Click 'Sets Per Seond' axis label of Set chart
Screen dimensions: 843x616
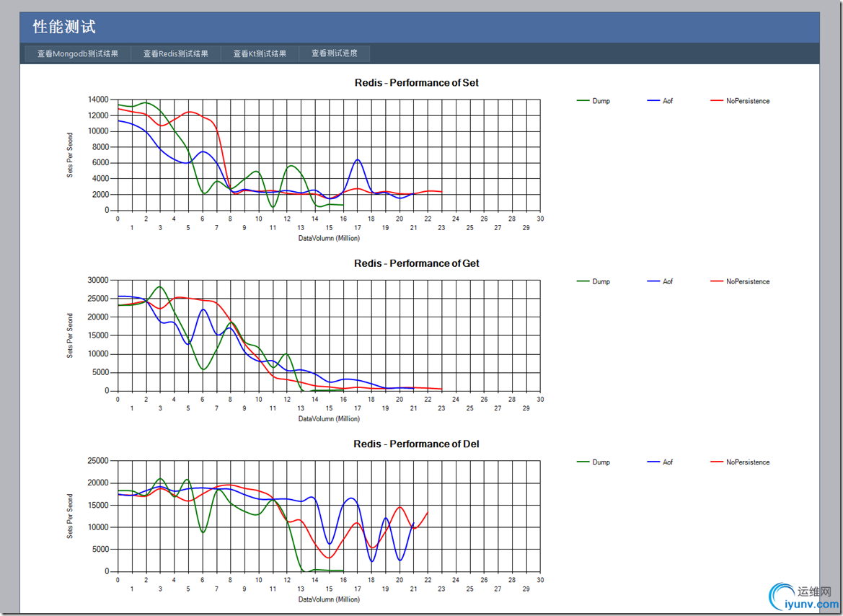[x=70, y=155]
